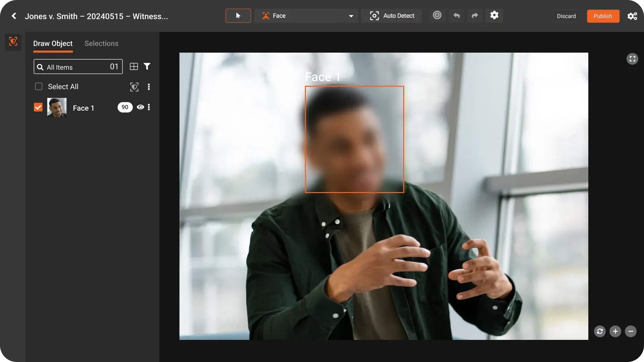Click the All Items search field
644x362 pixels.
pos(78,67)
